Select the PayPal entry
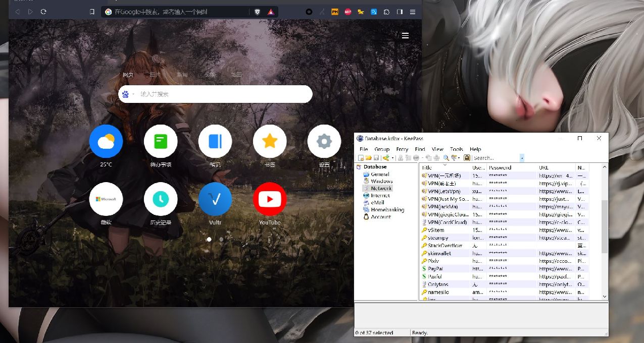The width and height of the screenshot is (644, 343). click(504, 269)
